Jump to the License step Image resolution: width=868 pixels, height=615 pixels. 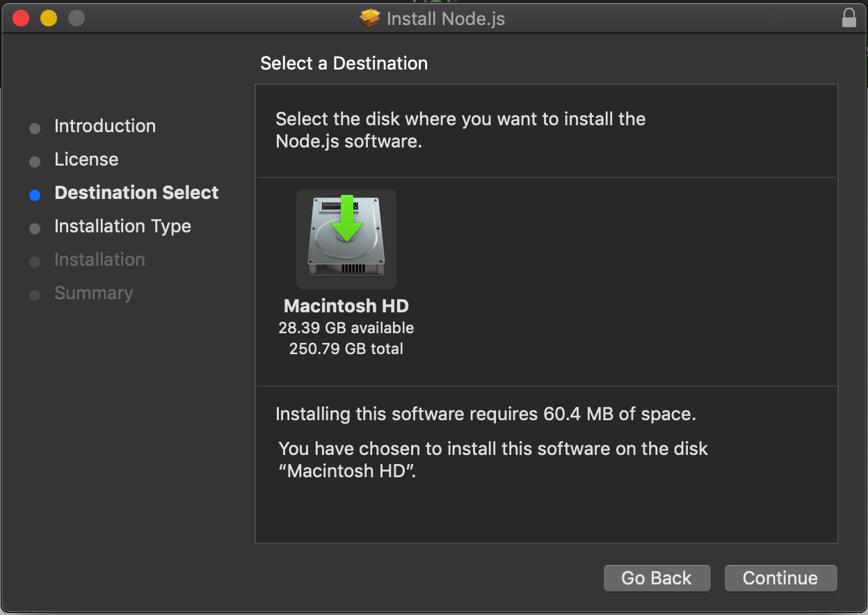[x=86, y=159]
